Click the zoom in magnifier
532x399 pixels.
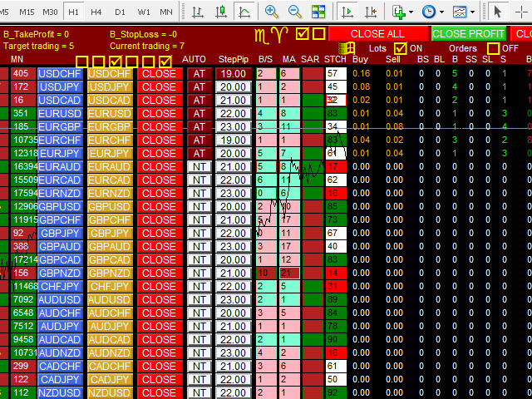(272, 12)
